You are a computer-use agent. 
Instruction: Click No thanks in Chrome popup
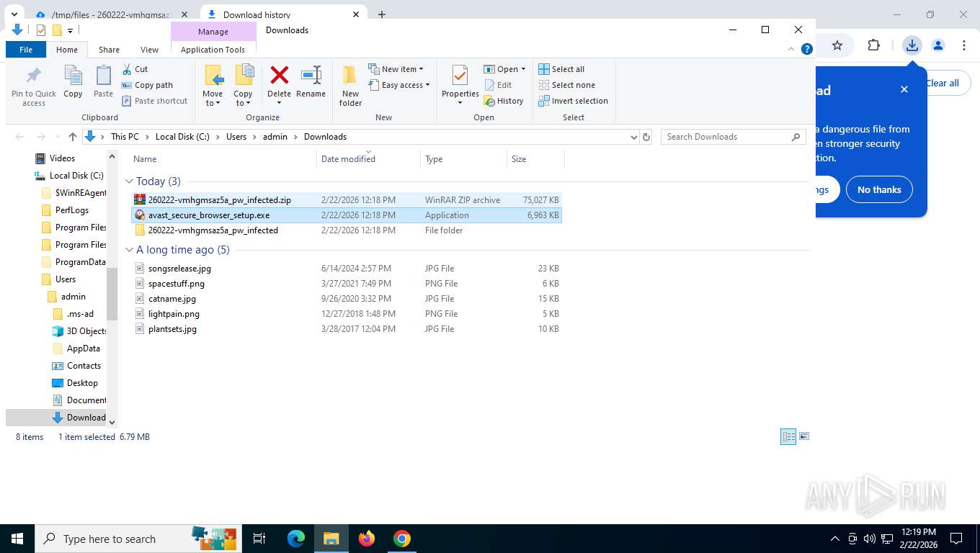click(x=879, y=189)
